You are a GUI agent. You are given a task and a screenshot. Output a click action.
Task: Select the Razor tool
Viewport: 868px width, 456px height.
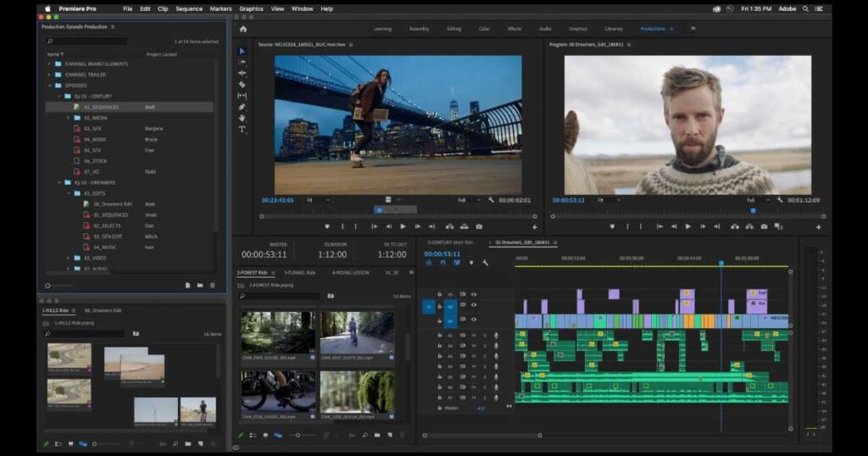coord(242,85)
